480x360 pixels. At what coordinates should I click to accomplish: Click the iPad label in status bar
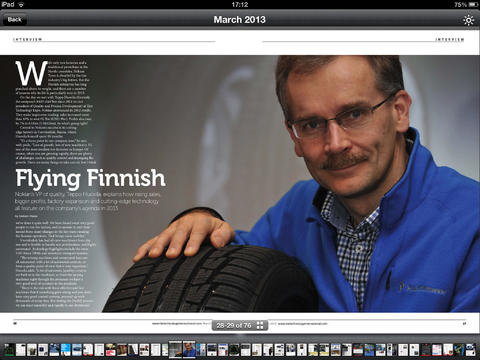click(x=8, y=4)
